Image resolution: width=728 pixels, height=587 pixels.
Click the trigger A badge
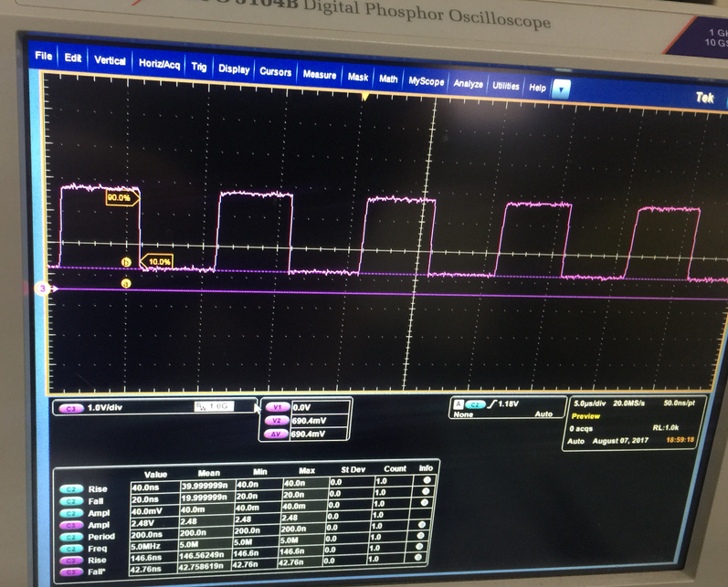pos(459,404)
